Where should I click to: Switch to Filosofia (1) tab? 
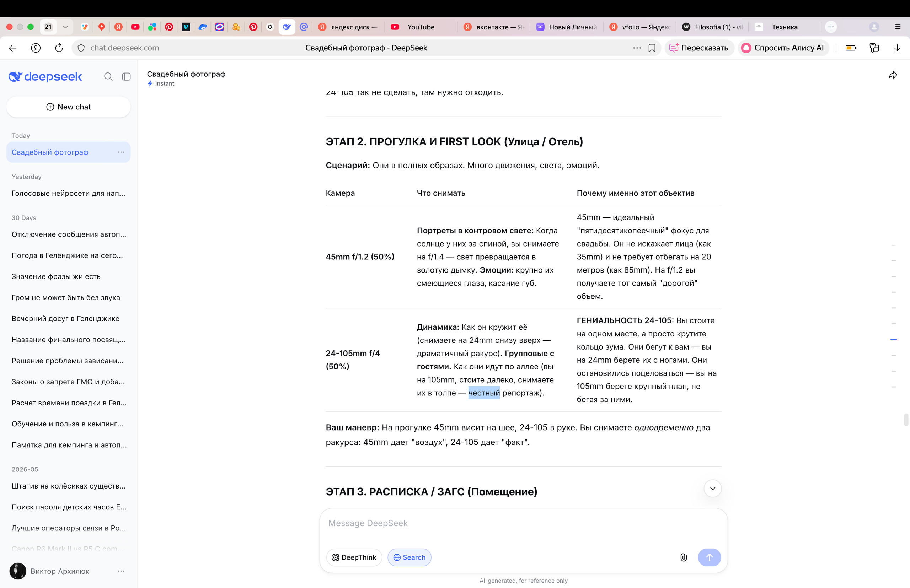712,27
